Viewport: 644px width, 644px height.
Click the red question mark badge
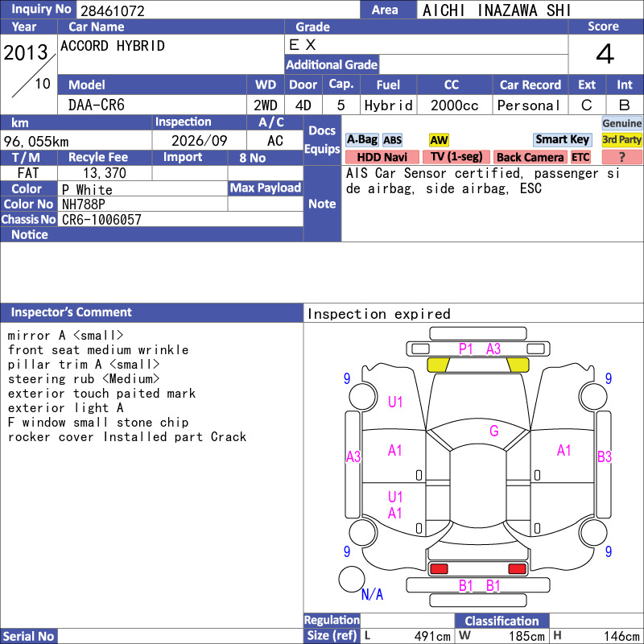pos(621,157)
